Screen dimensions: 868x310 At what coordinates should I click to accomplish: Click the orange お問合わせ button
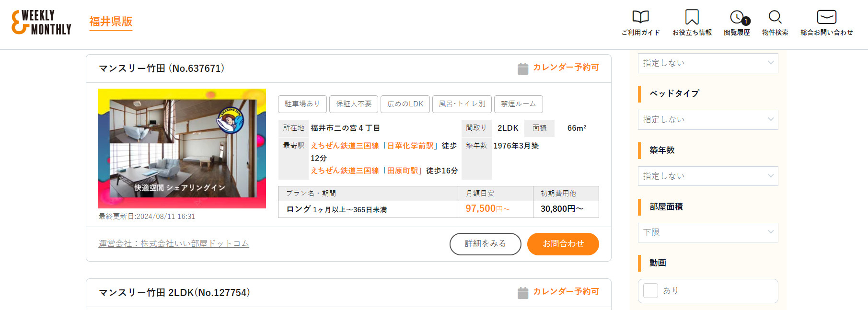pyautogui.click(x=563, y=244)
